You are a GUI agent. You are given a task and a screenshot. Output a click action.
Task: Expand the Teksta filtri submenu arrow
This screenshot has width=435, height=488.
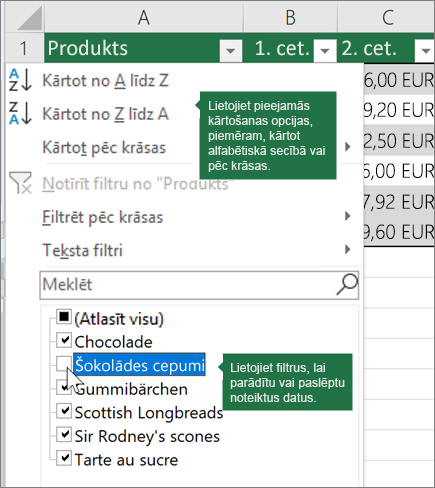(x=348, y=249)
